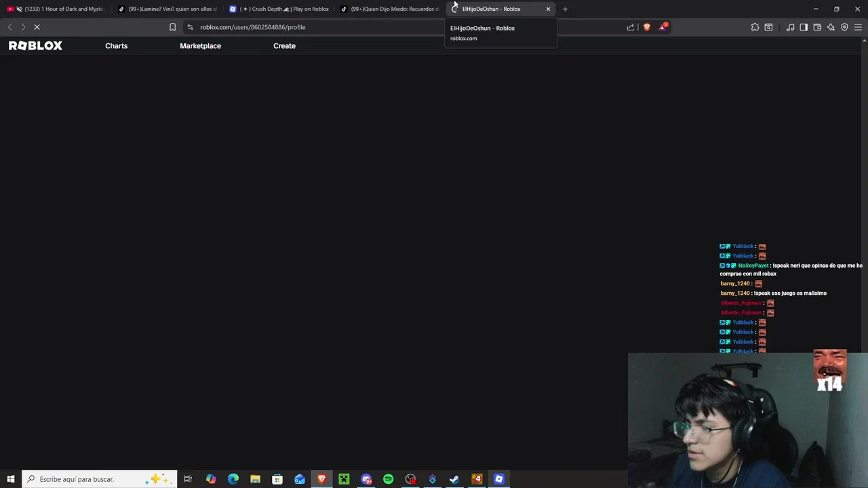Go back with the browser back arrow
The height and width of the screenshot is (488, 868).
pyautogui.click(x=9, y=27)
